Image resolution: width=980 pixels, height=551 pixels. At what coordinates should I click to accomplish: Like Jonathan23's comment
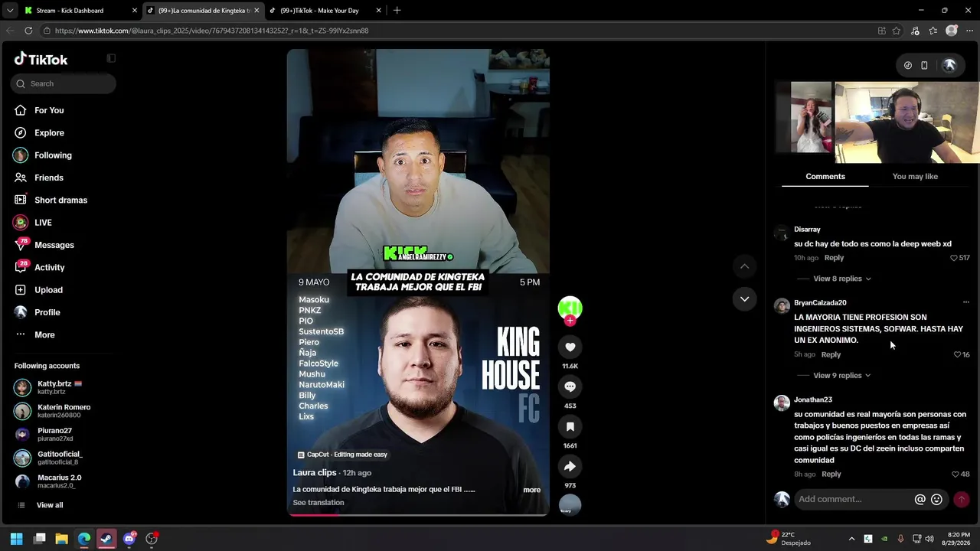click(x=955, y=474)
